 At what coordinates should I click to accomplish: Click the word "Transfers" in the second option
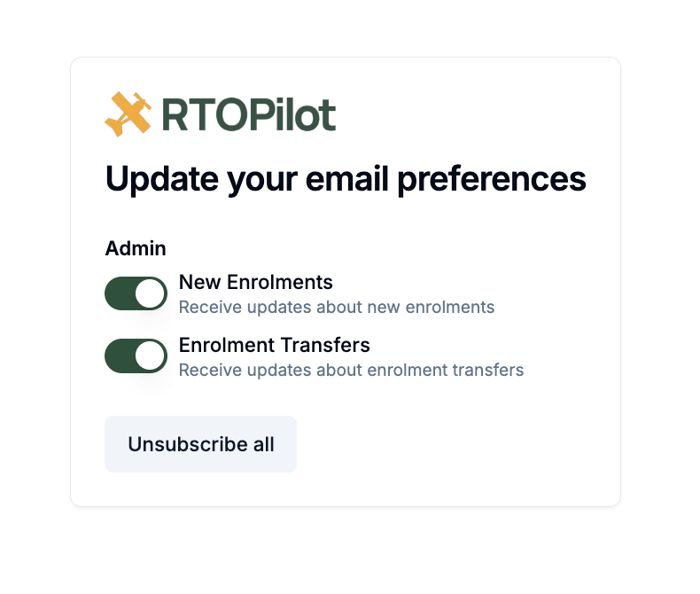coord(325,345)
